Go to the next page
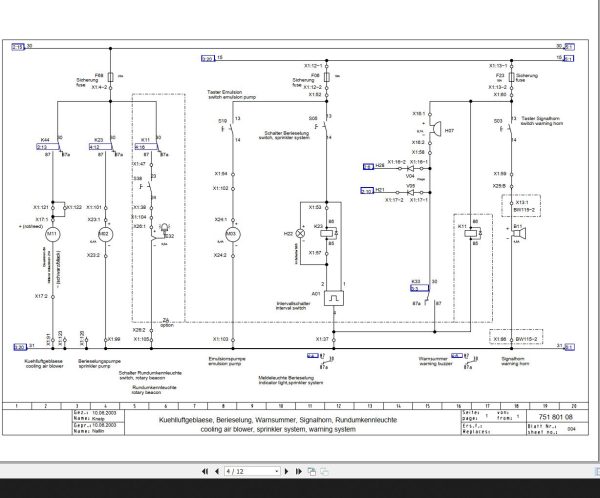The width and height of the screenshot is (600, 498). click(286, 471)
